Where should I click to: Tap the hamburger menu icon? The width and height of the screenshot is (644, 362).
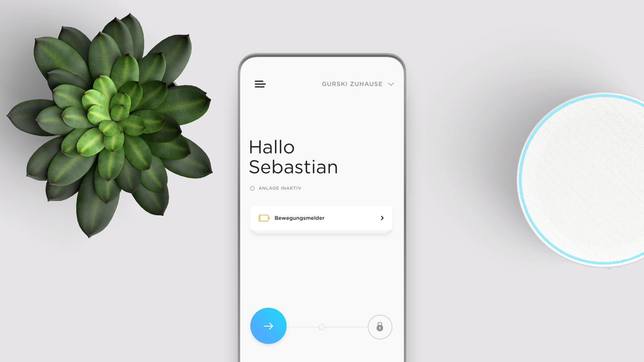click(x=260, y=84)
